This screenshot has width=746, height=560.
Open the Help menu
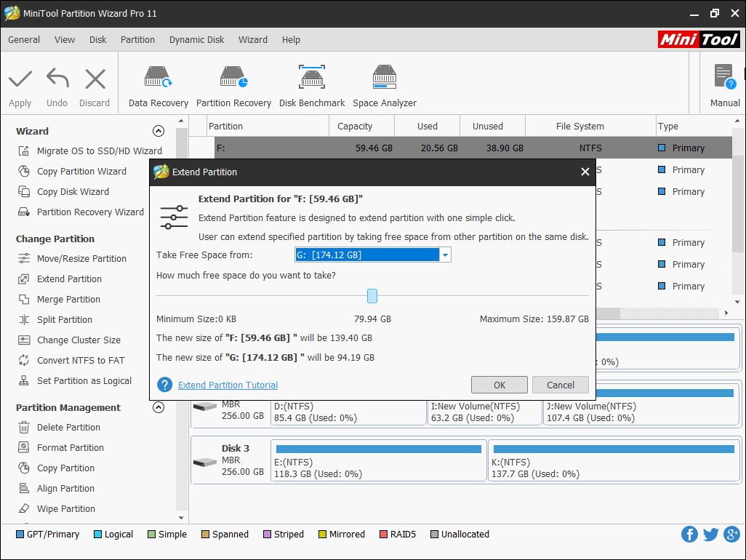tap(291, 40)
